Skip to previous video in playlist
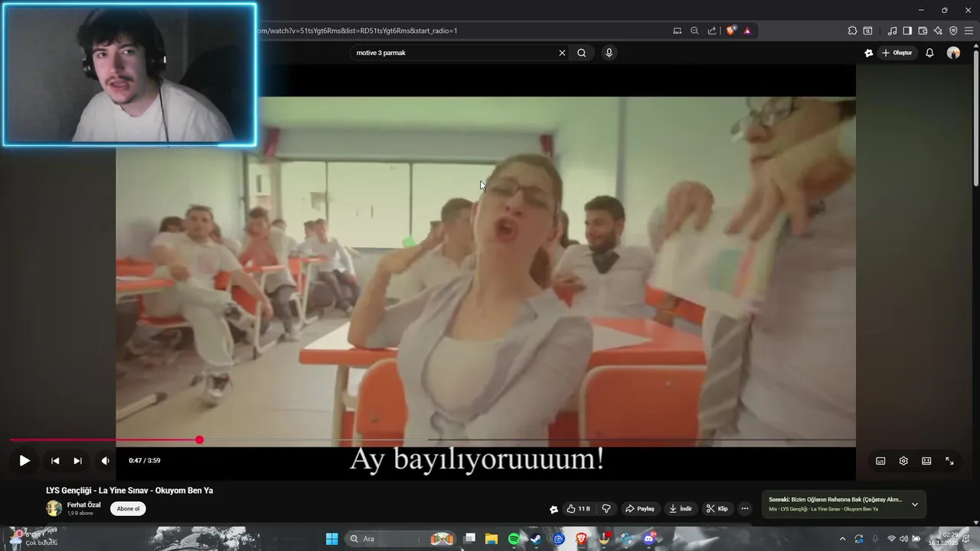 (55, 461)
